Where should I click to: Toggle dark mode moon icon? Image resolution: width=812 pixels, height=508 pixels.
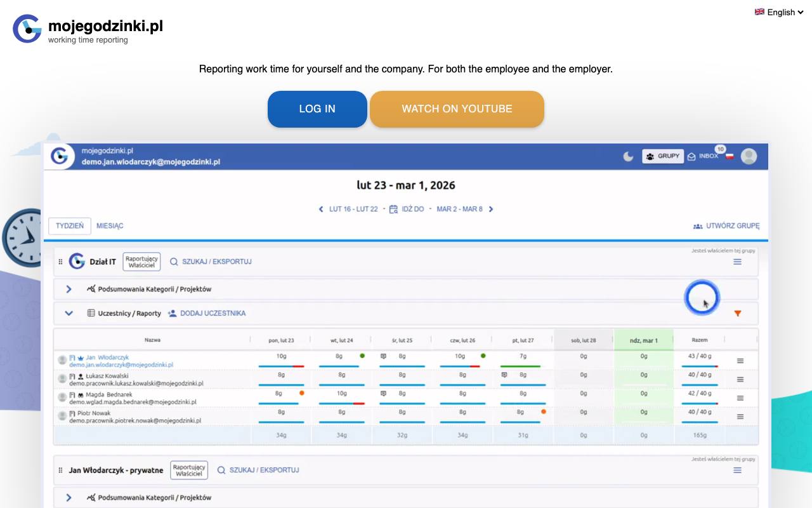pos(628,156)
